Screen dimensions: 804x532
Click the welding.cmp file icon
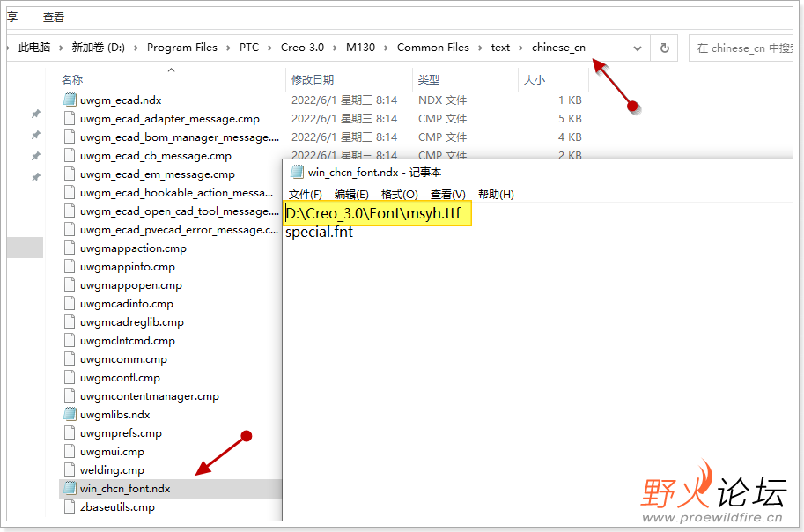tap(70, 469)
